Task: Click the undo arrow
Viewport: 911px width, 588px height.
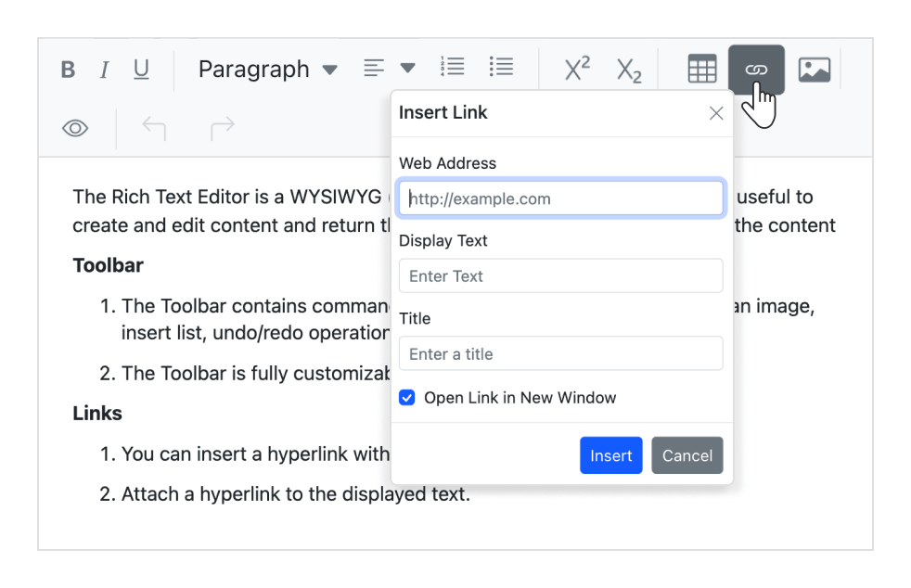Action: click(x=154, y=128)
